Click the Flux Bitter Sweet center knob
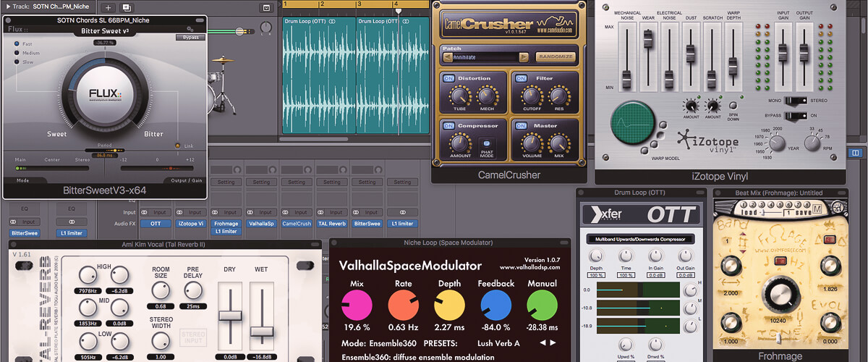 104,96
